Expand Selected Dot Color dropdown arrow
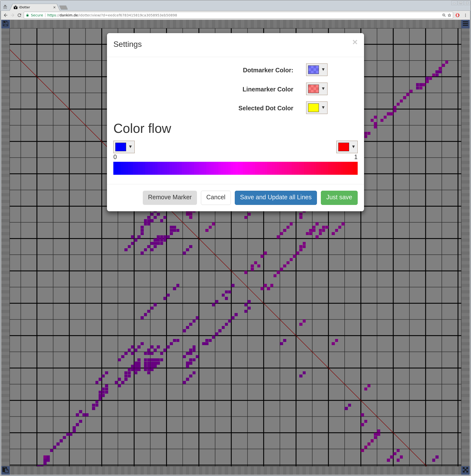Screen dimensions: 471x476 pos(323,108)
